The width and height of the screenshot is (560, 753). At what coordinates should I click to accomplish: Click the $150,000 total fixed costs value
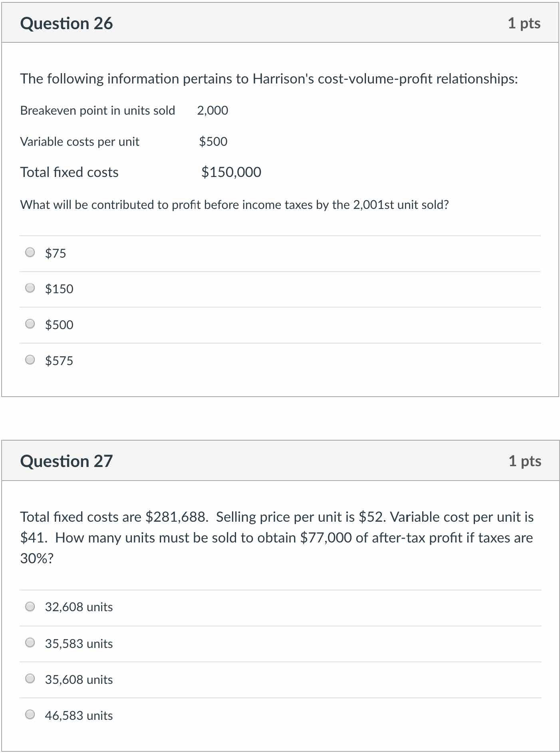(x=231, y=172)
